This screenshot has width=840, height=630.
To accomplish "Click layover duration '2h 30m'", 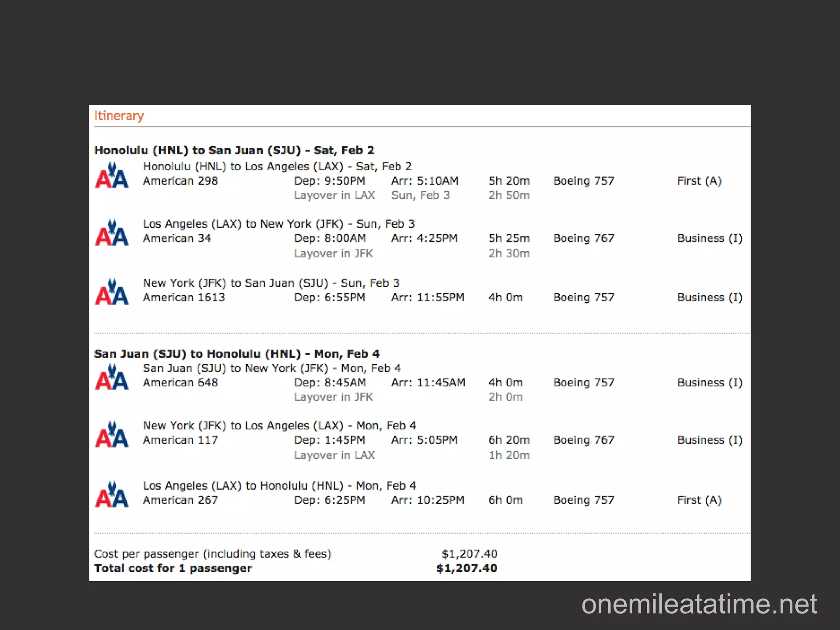I will [509, 253].
